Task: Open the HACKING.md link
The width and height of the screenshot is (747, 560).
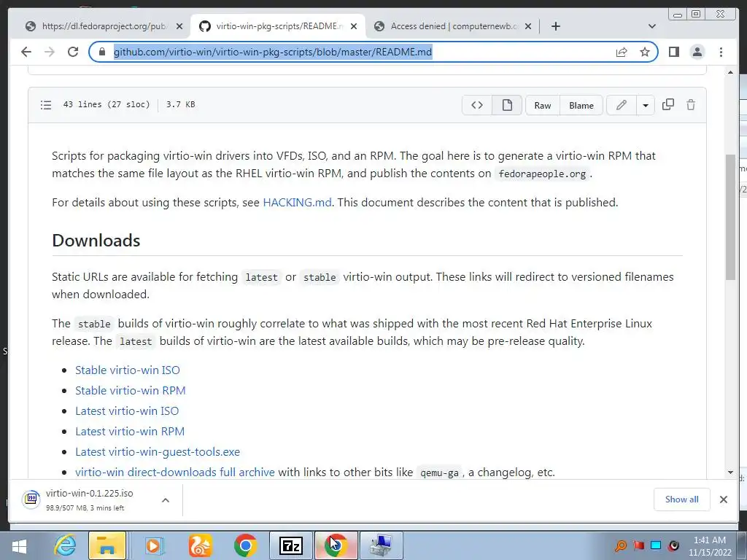Action: point(298,203)
